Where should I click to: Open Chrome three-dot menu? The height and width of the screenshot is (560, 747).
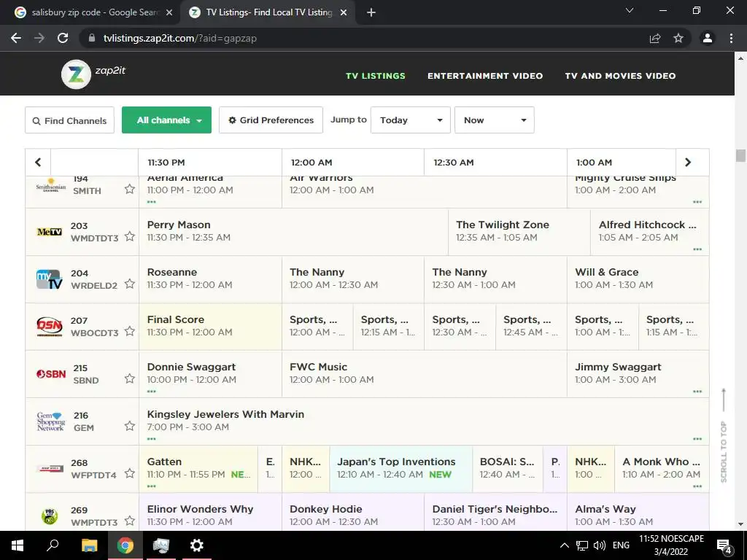click(x=731, y=38)
